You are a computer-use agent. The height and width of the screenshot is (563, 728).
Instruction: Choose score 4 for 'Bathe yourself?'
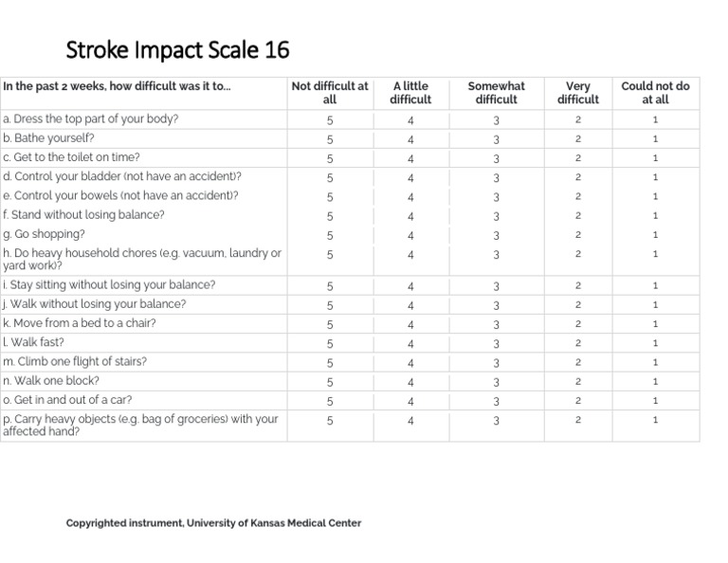pos(410,139)
